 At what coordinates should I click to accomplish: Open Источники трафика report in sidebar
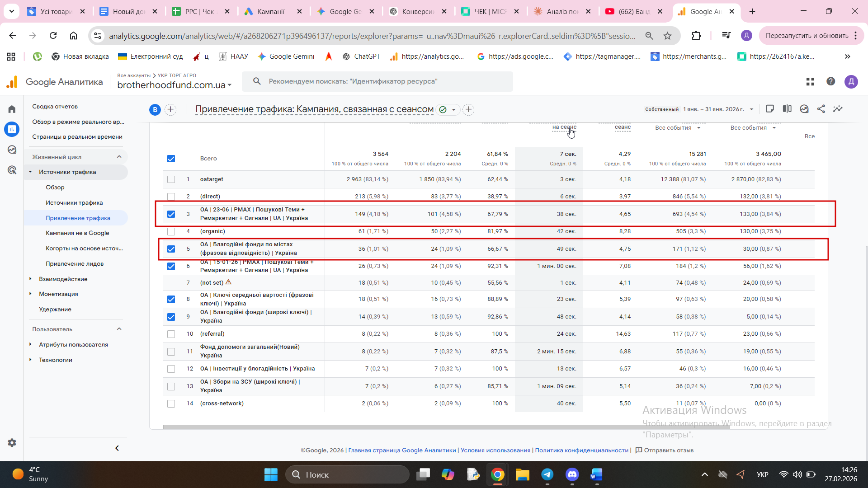coord(74,202)
